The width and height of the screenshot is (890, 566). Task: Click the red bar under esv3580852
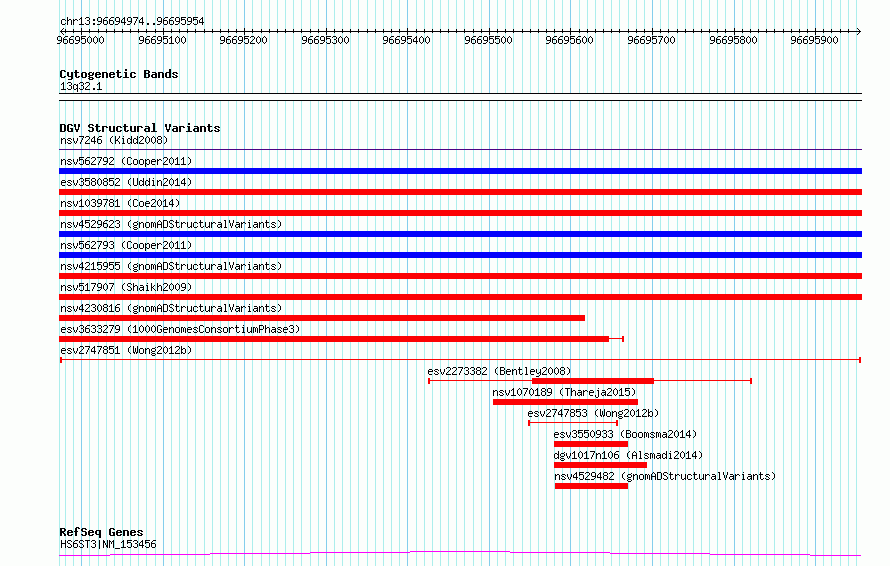click(x=460, y=192)
